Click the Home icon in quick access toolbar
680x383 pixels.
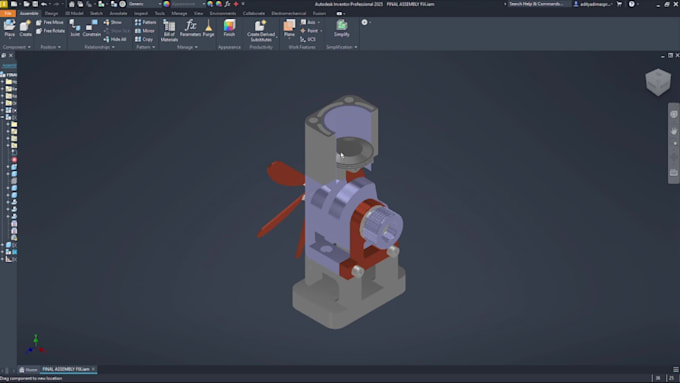tap(72, 4)
